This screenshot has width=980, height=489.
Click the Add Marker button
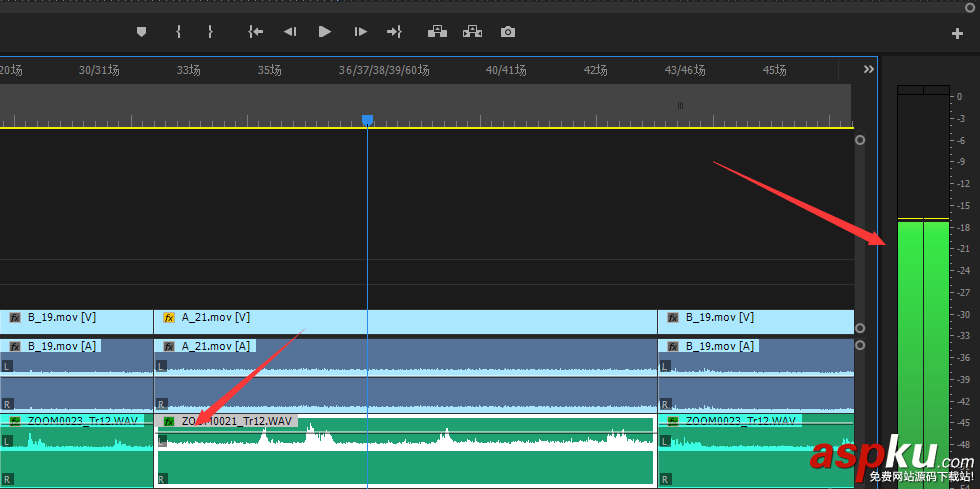click(x=141, y=32)
